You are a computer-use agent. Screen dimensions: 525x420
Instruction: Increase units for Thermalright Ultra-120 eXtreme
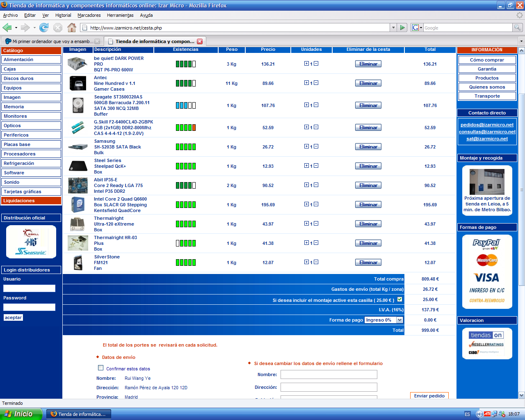click(306, 224)
